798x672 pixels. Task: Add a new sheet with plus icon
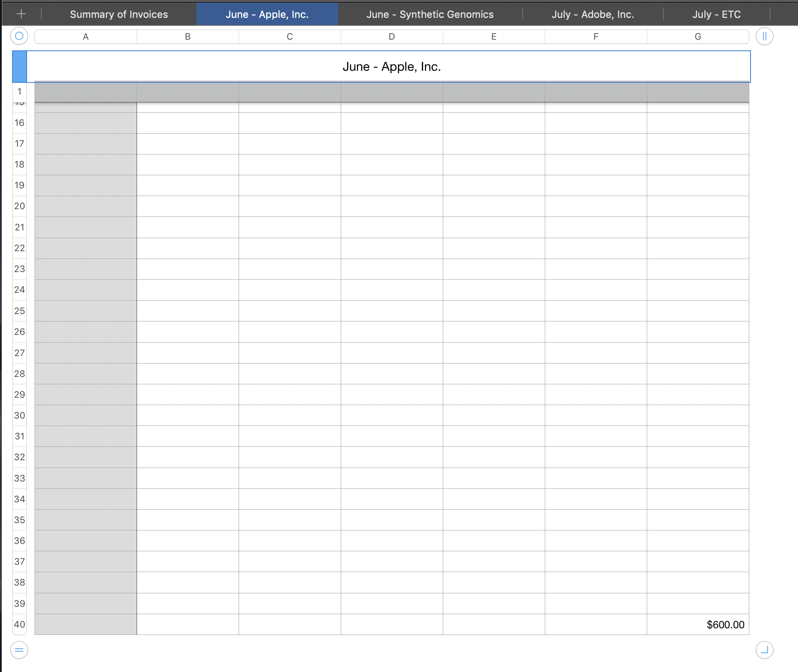coord(21,14)
